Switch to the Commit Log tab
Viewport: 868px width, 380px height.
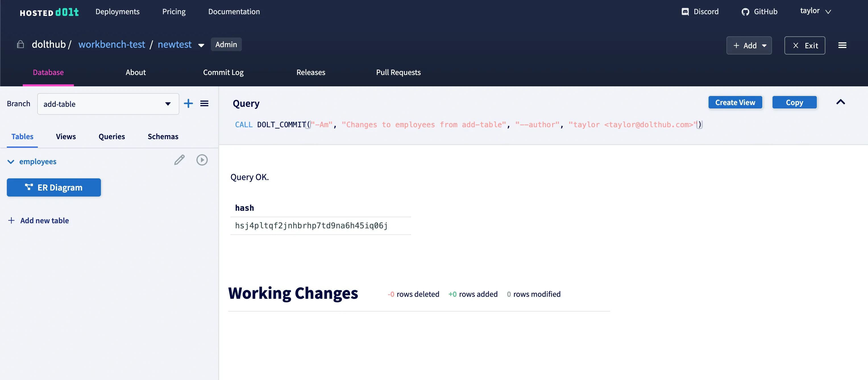tap(223, 72)
